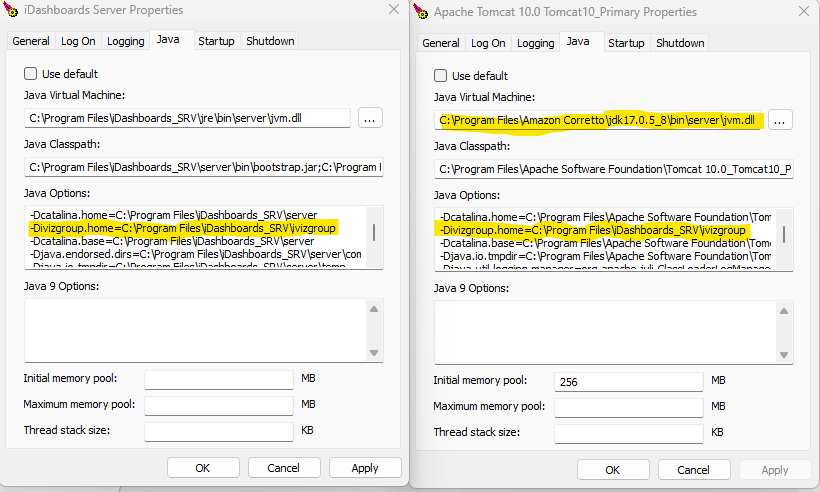Image resolution: width=820 pixels, height=492 pixels.
Task: Open Log On tab in iDashboards Server window
Action: (78, 41)
